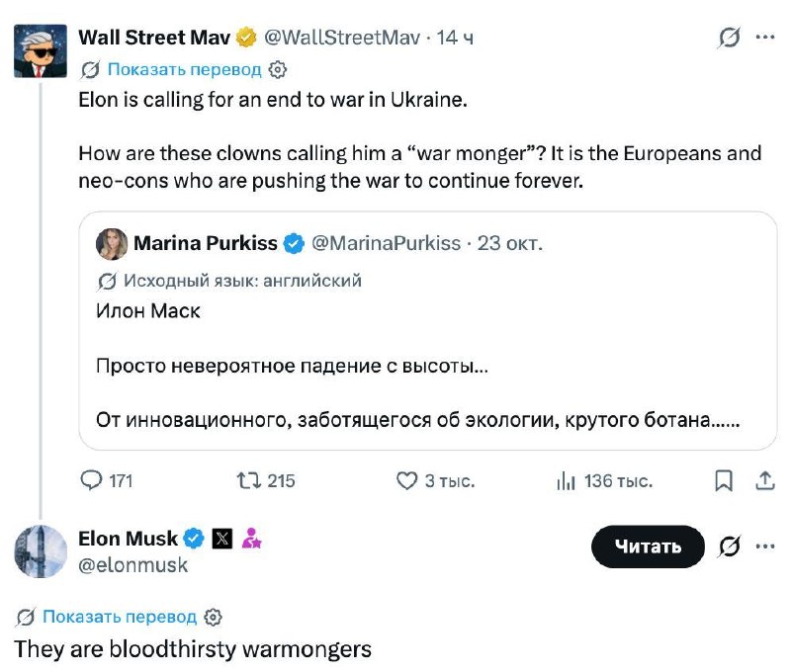Screen dimensions: 791x672
Task: Open the reply icon showing 171 comments
Action: click(x=91, y=480)
